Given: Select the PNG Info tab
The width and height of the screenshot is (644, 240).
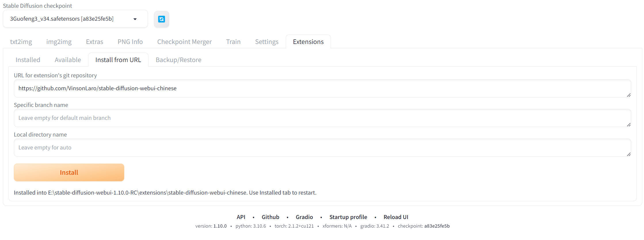Looking at the screenshot, I should tap(130, 42).
